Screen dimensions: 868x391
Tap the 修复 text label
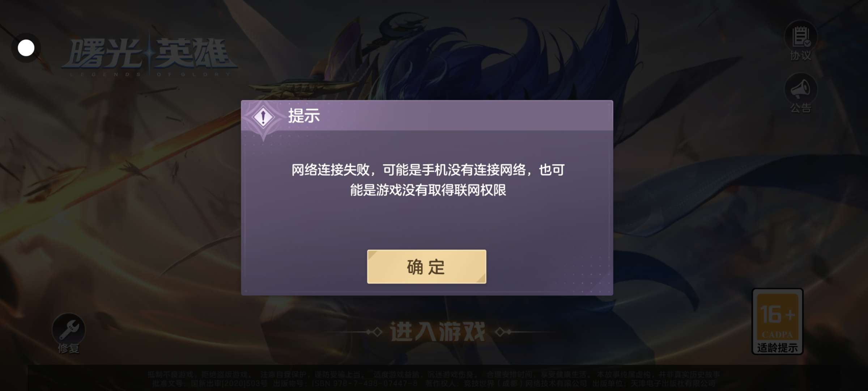(68, 348)
